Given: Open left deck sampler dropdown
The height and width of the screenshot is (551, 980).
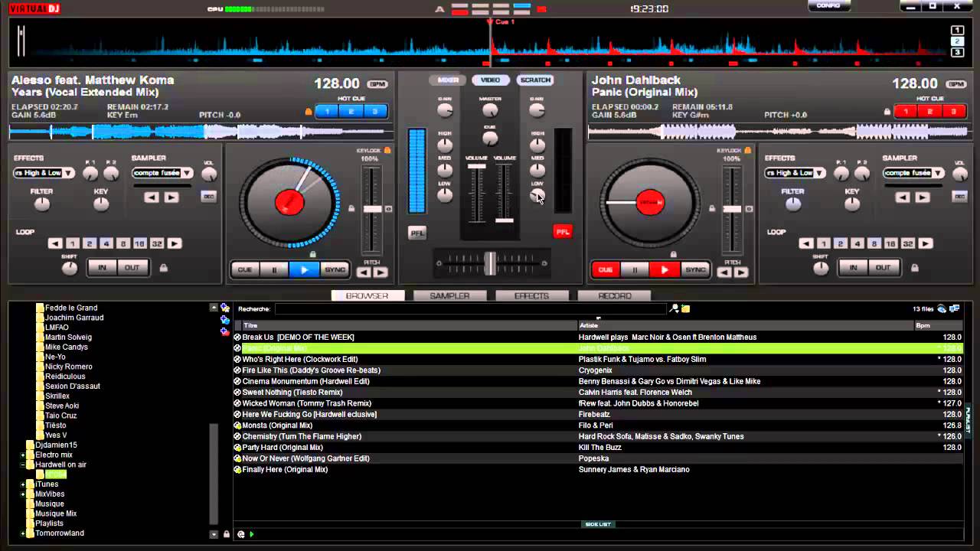Looking at the screenshot, I should pos(187,173).
